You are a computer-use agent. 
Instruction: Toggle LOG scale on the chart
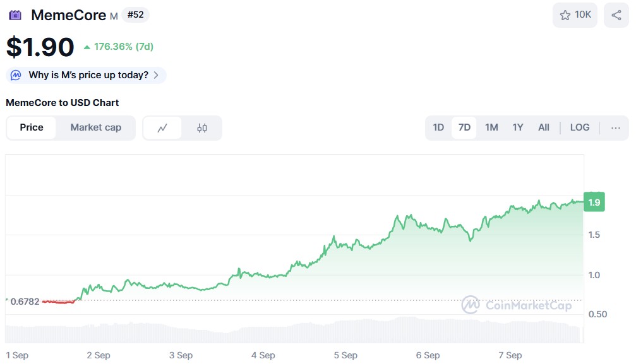(579, 127)
